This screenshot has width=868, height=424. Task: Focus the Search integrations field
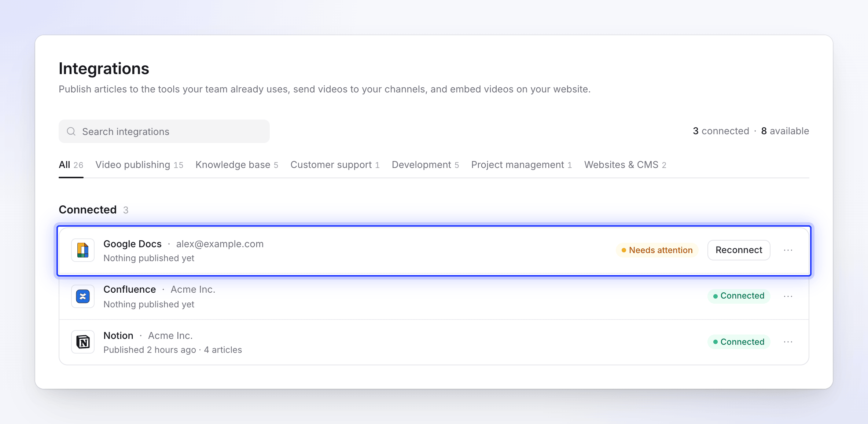click(164, 131)
